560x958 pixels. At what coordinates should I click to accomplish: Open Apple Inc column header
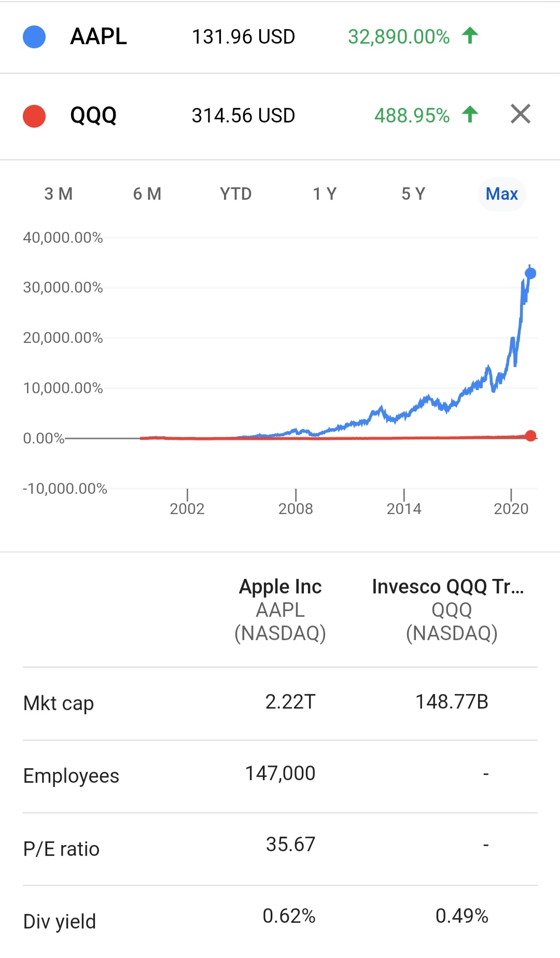tap(280, 610)
